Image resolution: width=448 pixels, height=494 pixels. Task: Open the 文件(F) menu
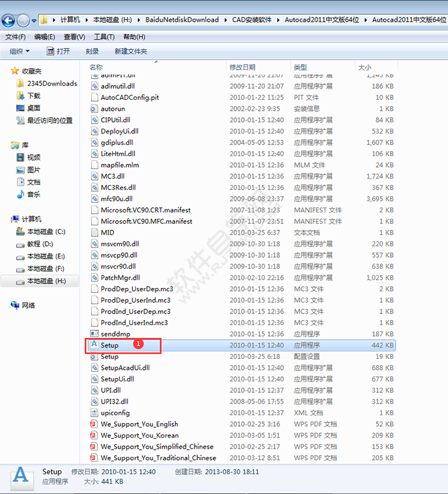pos(15,37)
